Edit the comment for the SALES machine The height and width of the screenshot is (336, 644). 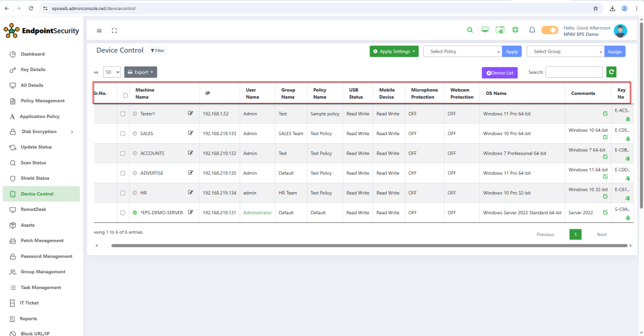(x=605, y=137)
